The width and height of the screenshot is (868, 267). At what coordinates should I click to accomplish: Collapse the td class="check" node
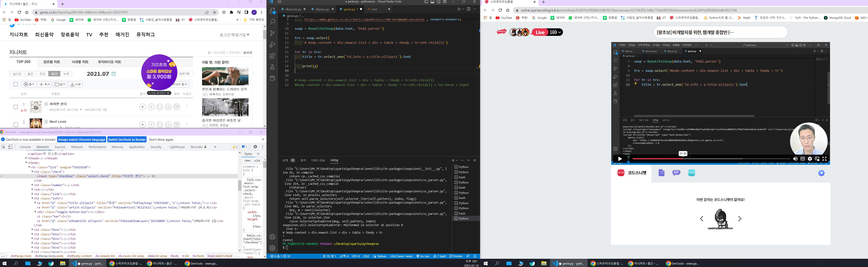[33, 172]
